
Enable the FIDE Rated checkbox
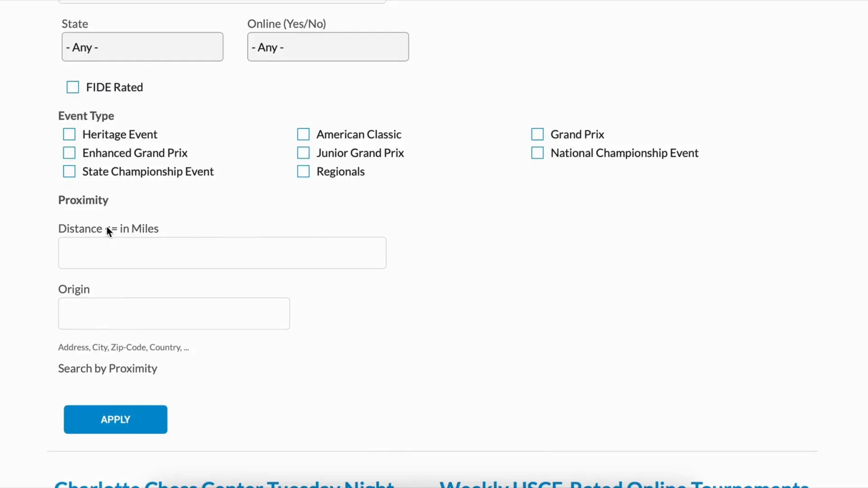point(73,87)
